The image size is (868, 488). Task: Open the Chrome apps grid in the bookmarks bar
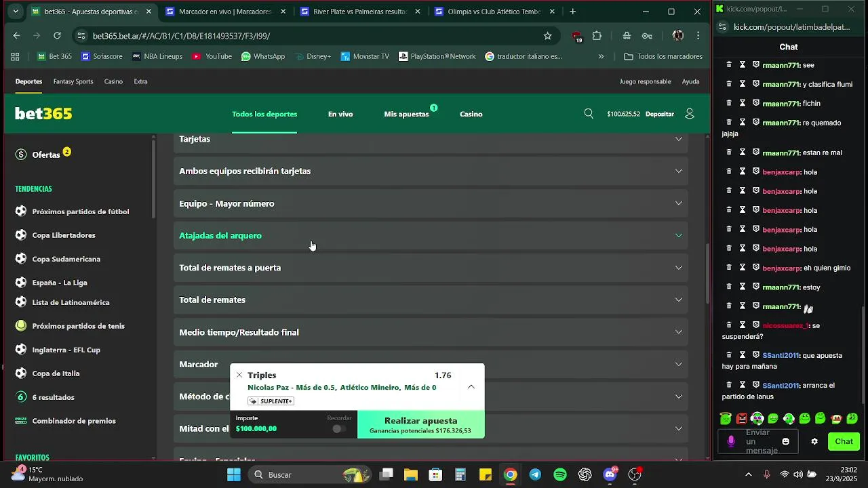click(x=15, y=56)
